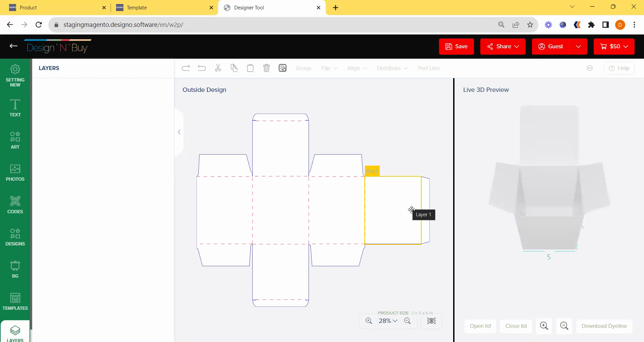Viewport: 644px width, 342px height.
Task: Zoom in the Live 3D Preview
Action: pyautogui.click(x=544, y=326)
